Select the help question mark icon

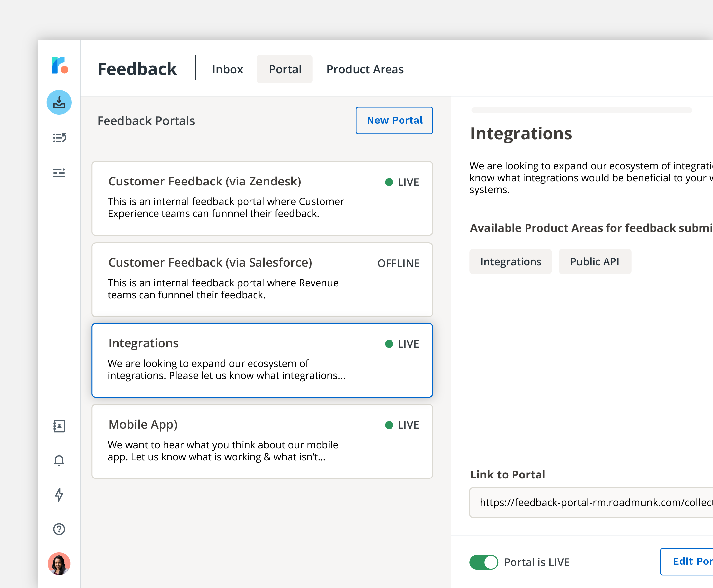coord(59,528)
